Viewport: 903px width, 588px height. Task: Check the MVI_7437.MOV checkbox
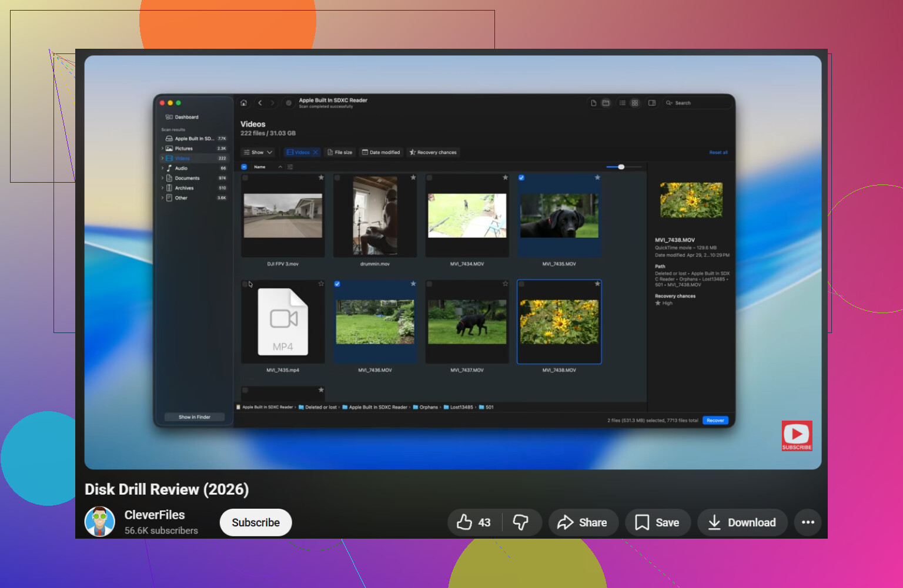coord(429,284)
